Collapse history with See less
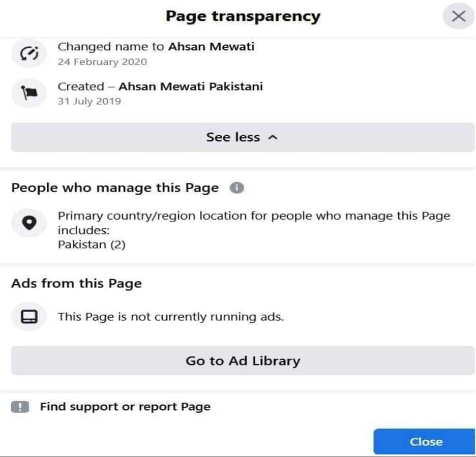This screenshot has height=457, width=476. [243, 137]
